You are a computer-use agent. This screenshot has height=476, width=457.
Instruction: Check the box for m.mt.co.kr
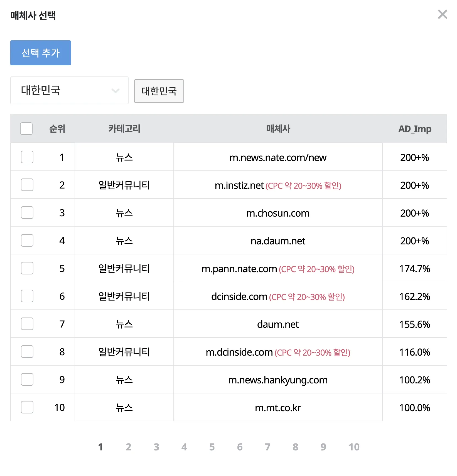(27, 407)
